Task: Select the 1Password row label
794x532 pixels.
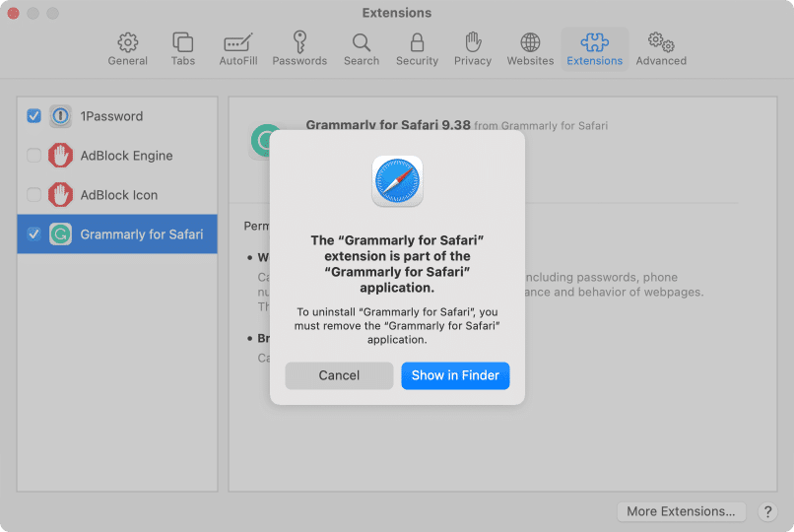Action: [x=111, y=116]
